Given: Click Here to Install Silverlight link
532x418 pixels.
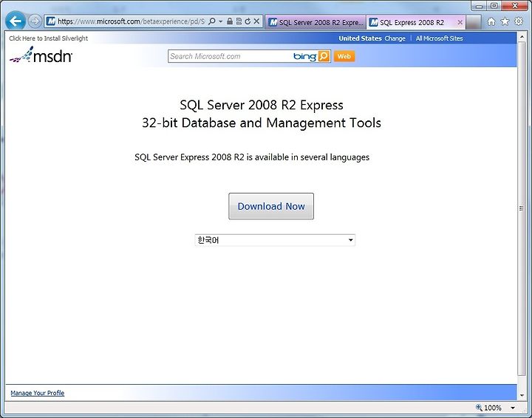Looking at the screenshot, I should pos(49,38).
